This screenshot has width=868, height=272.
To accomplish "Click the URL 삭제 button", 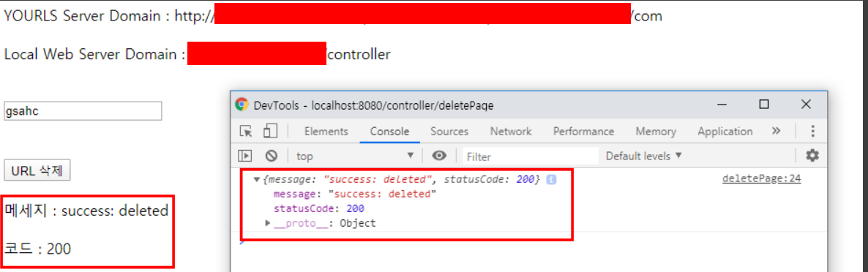I will point(37,171).
